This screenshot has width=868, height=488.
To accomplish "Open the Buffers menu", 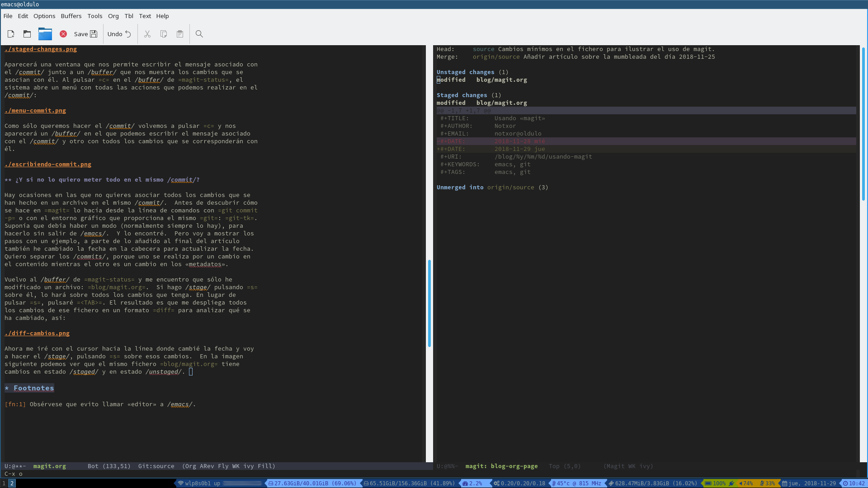I will 71,16.
